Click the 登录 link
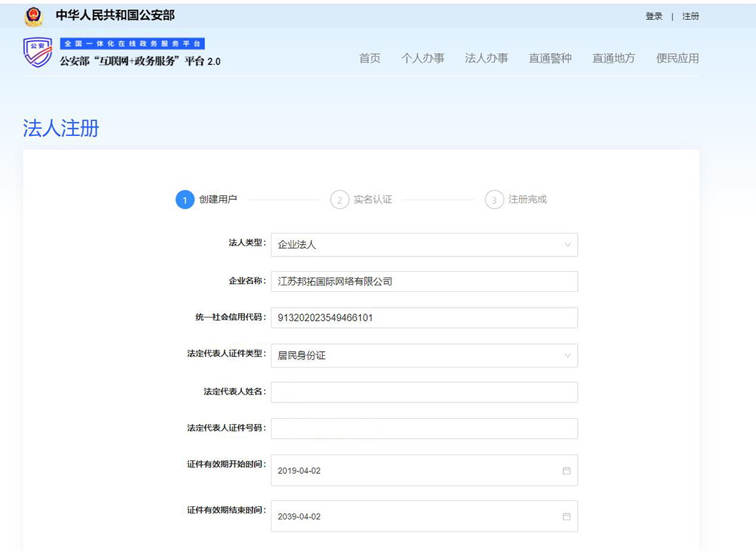This screenshot has width=756, height=551. pyautogui.click(x=654, y=16)
